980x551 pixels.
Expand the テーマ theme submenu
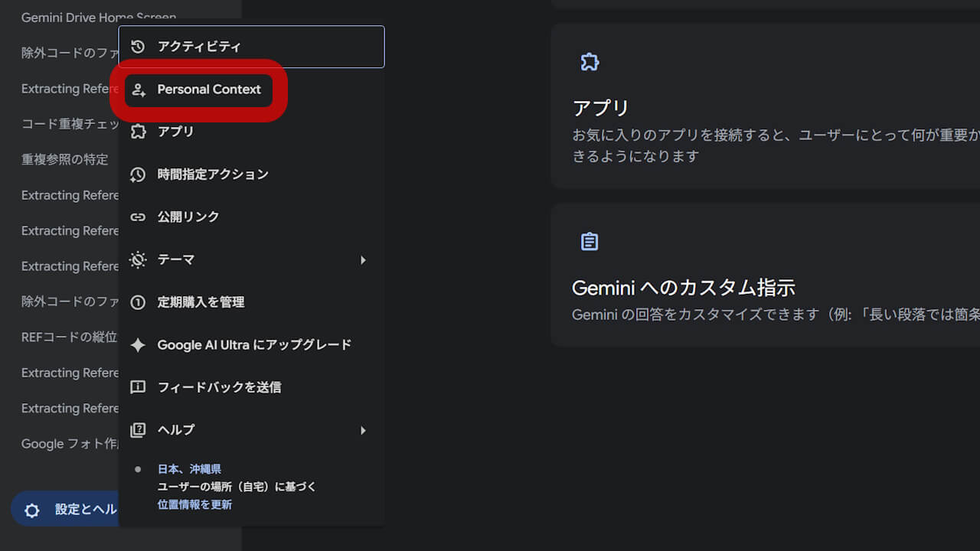tap(251, 259)
